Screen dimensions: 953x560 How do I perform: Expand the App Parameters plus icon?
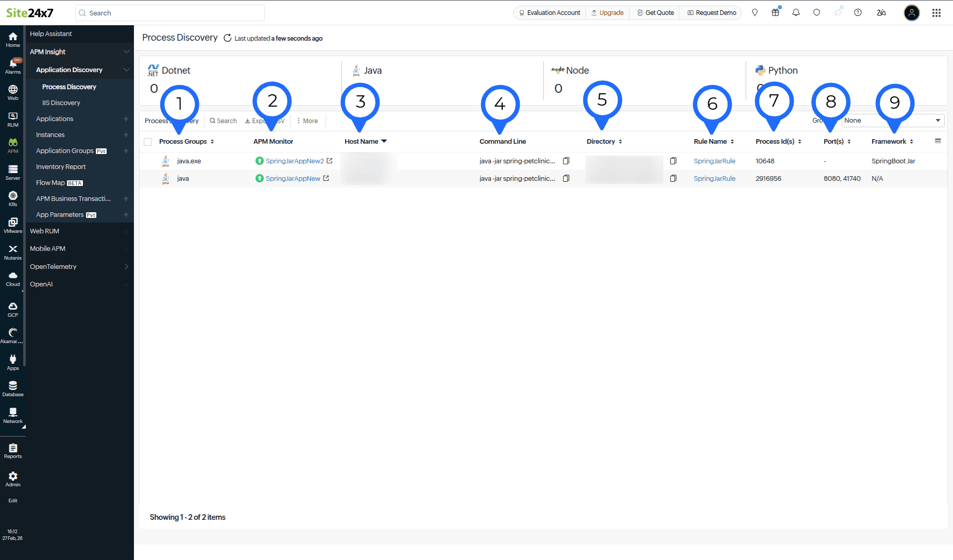(x=126, y=215)
